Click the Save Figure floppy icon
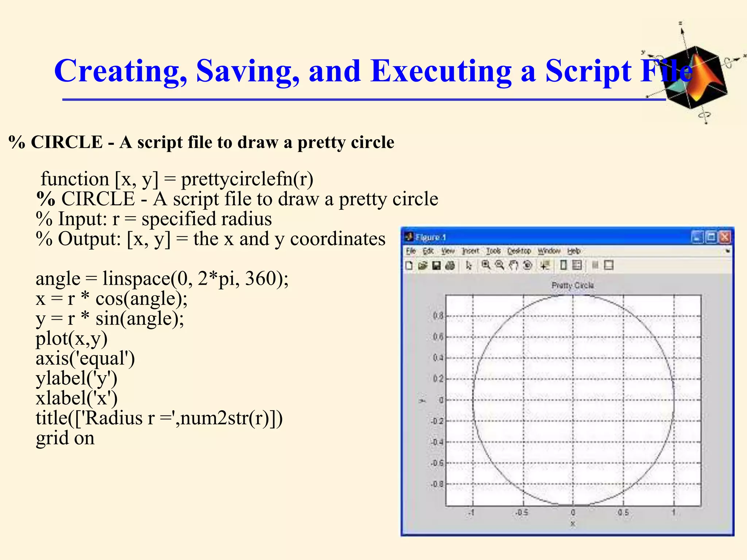Viewport: 747px width, 560px height. [436, 265]
